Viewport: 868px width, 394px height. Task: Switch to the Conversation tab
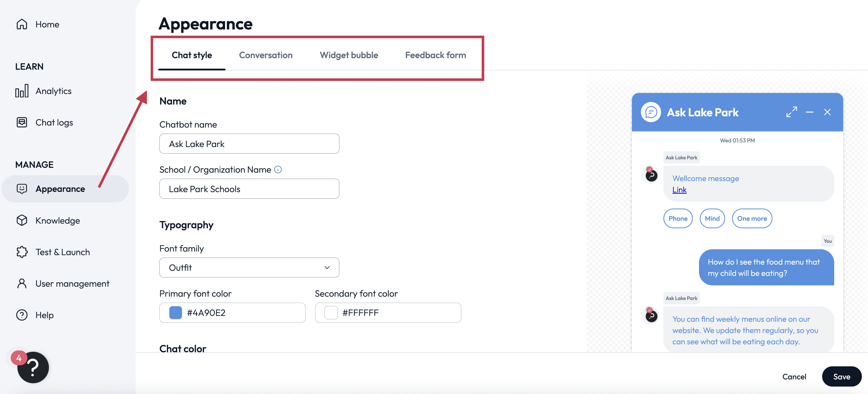click(266, 55)
